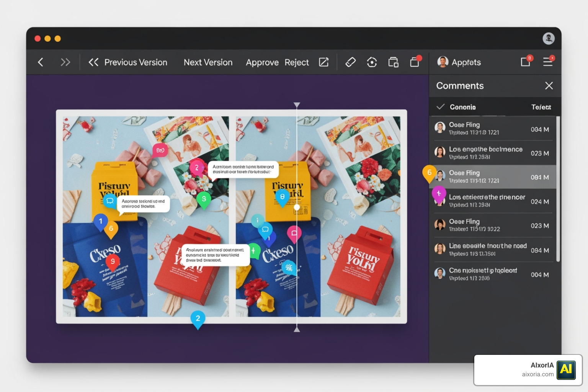Open the user account avatar in title bar

tap(549, 38)
